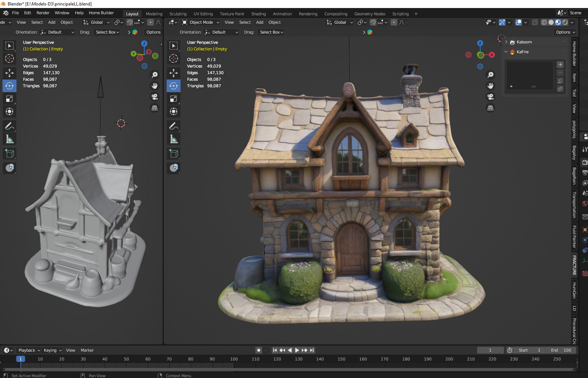This screenshot has width=588, height=378.
Task: Click the Blender logo menu icon
Action: point(5,13)
